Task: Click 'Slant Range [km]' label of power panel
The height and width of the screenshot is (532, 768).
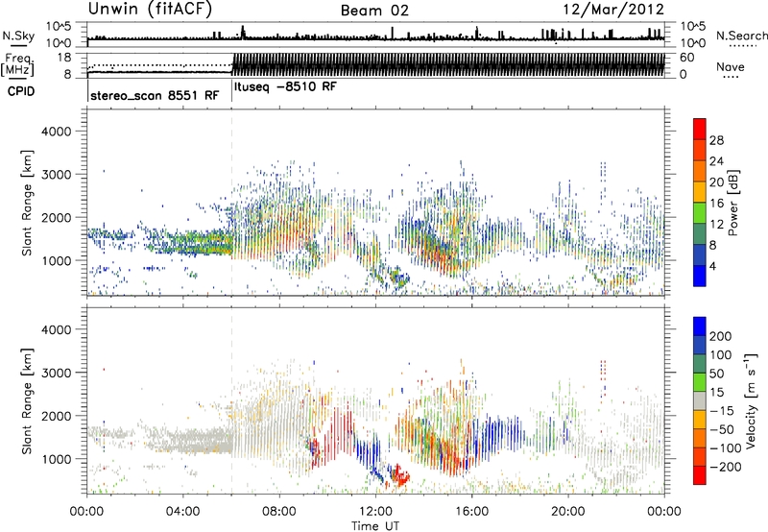Action: (x=27, y=203)
